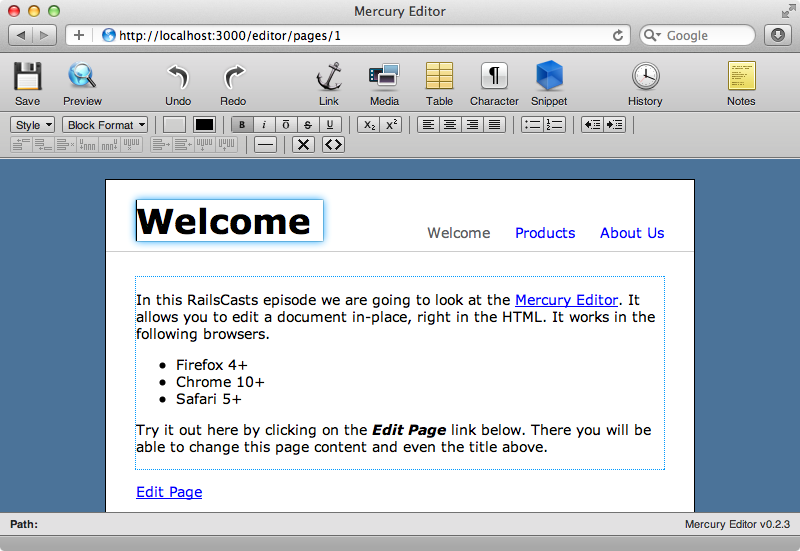Click the Undo arrow icon
This screenshot has width=800, height=551.
[178, 77]
